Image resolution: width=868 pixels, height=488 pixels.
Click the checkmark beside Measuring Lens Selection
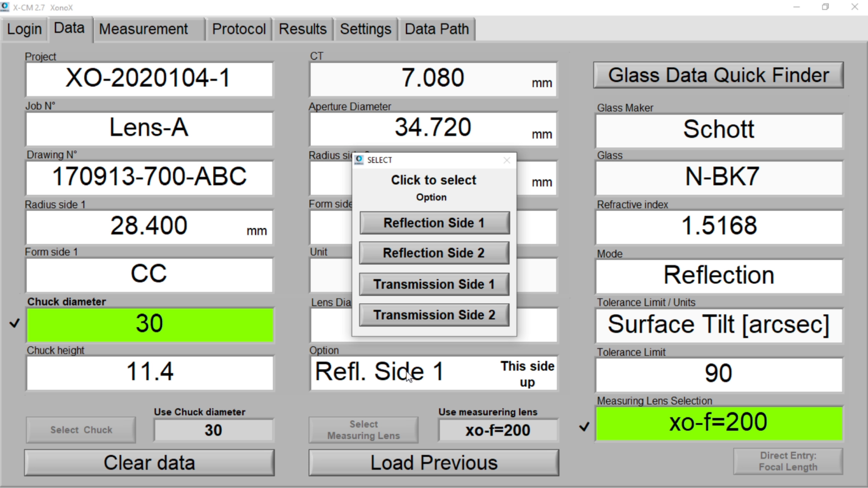tap(584, 426)
